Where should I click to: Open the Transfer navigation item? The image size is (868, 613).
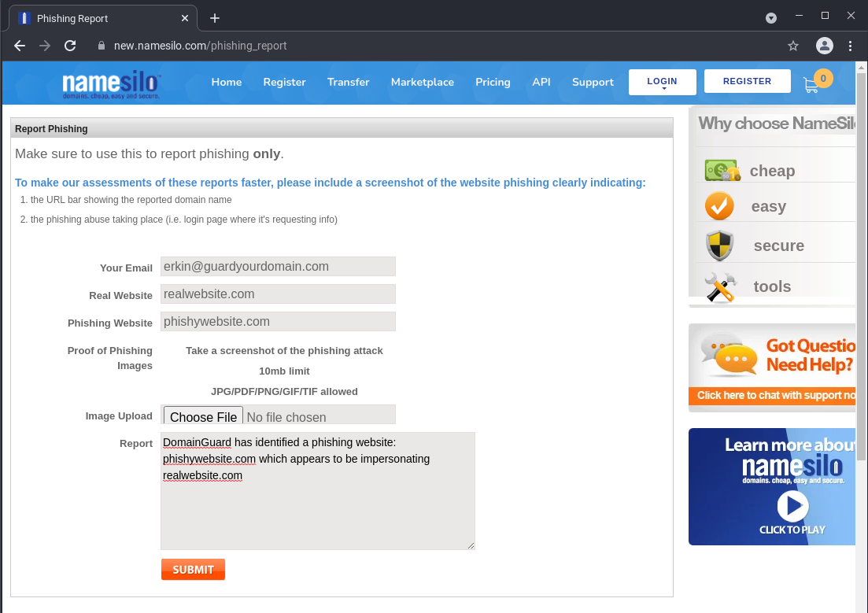348,82
